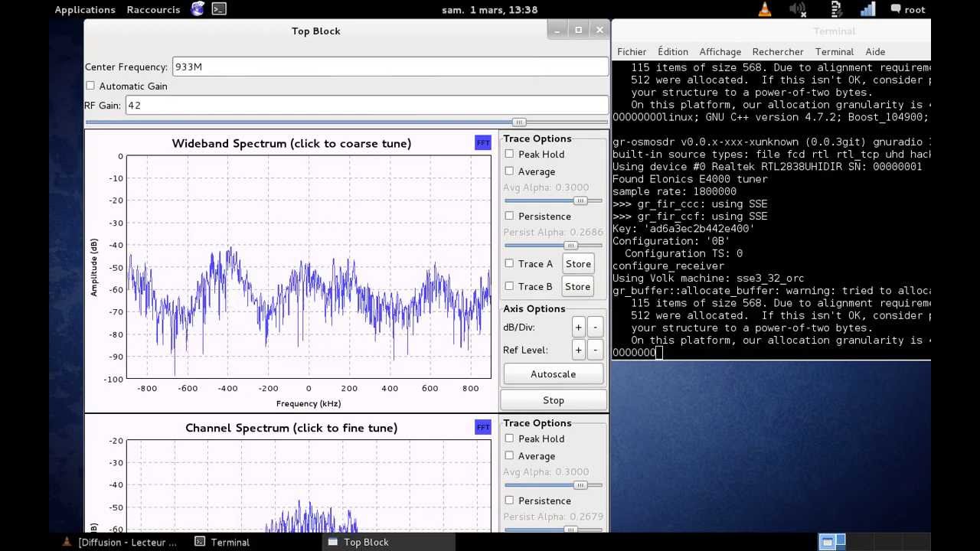
Task: Click the VLC cone tray icon
Action: tap(764, 9)
